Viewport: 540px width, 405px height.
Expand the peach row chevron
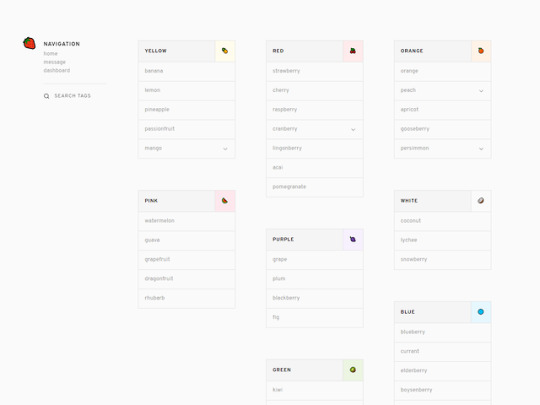tap(481, 91)
